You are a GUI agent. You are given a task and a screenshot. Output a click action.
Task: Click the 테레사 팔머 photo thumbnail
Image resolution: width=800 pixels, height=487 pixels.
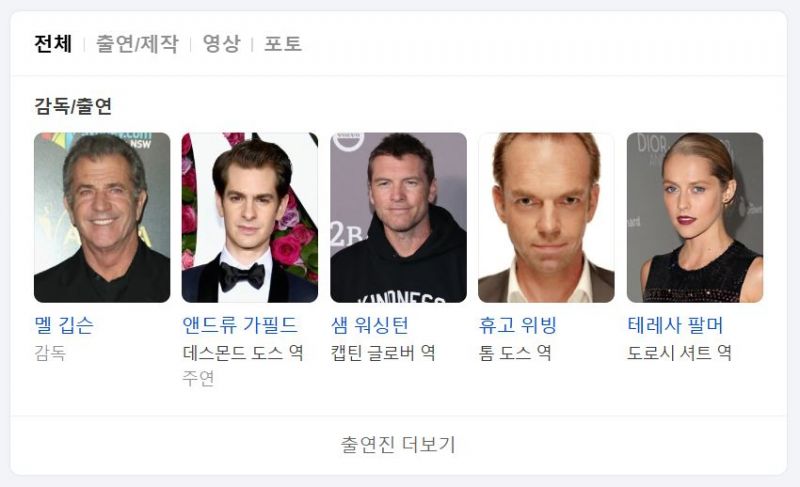695,217
